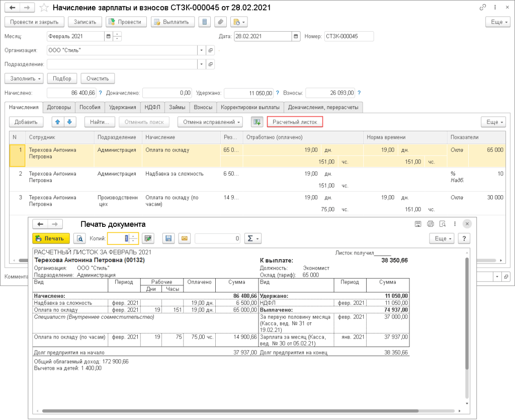This screenshot has height=420, width=515.
Task: Click the paperclip attachments icon
Action: 220,22
